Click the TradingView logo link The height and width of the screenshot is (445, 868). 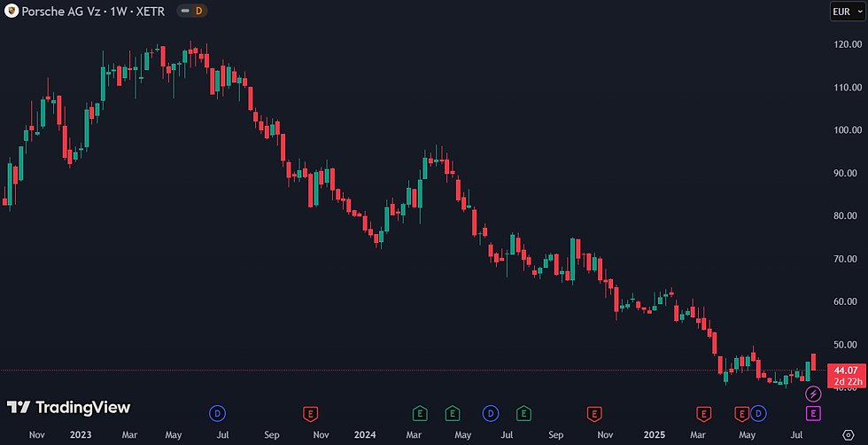[69, 407]
